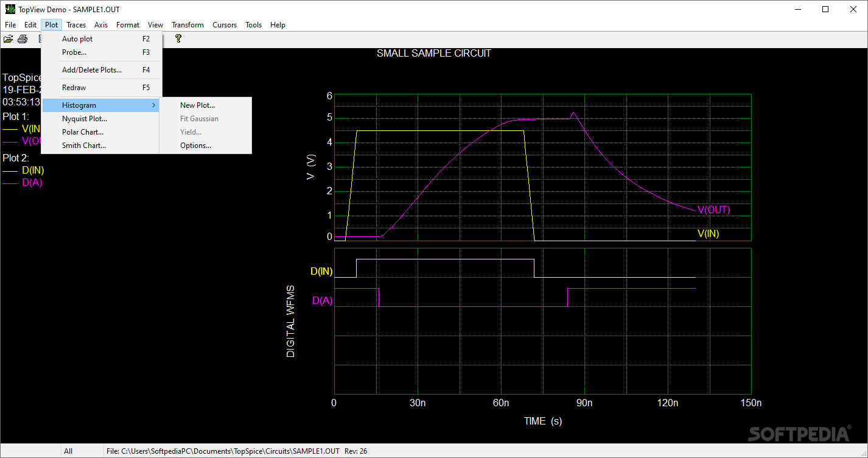Open the Format menu
Viewport: 868px width, 458px height.
click(x=128, y=25)
